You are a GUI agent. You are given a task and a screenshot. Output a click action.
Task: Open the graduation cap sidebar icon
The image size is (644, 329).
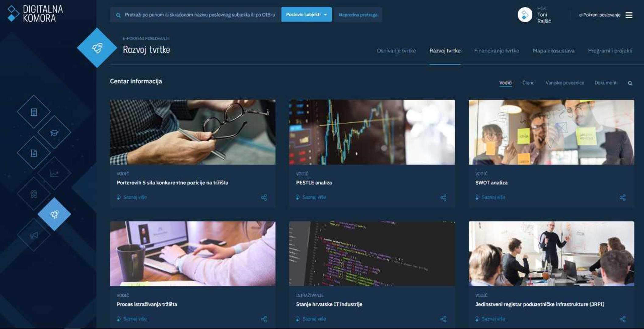54,133
